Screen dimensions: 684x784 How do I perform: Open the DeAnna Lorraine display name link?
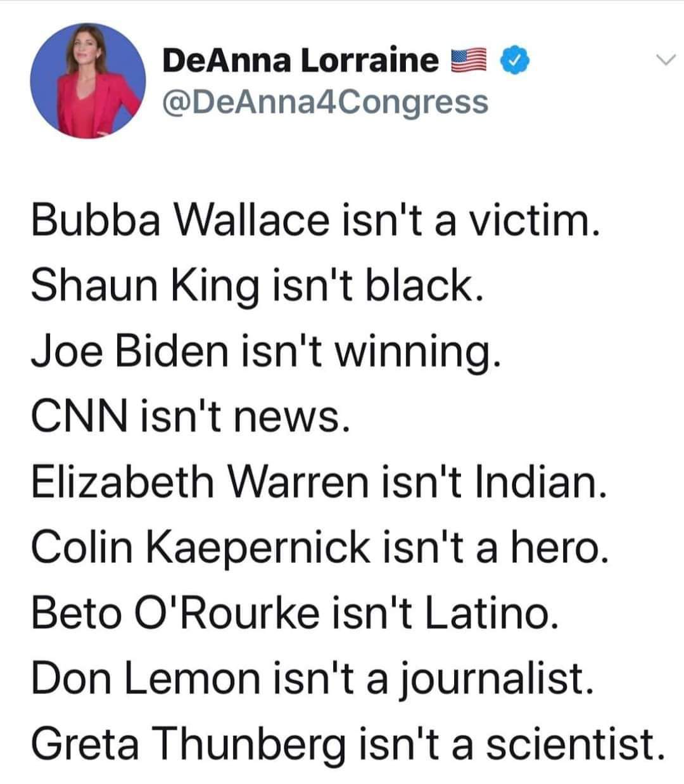pyautogui.click(x=300, y=61)
